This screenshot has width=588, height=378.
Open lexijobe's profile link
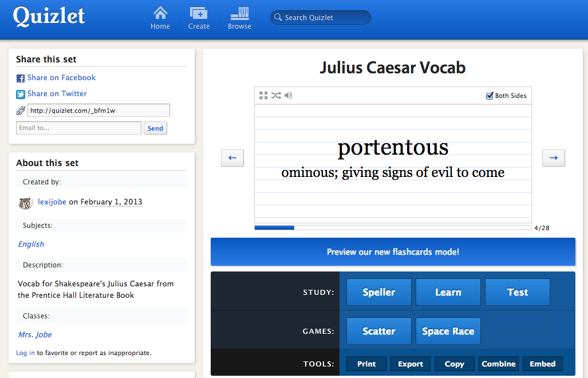(x=52, y=202)
